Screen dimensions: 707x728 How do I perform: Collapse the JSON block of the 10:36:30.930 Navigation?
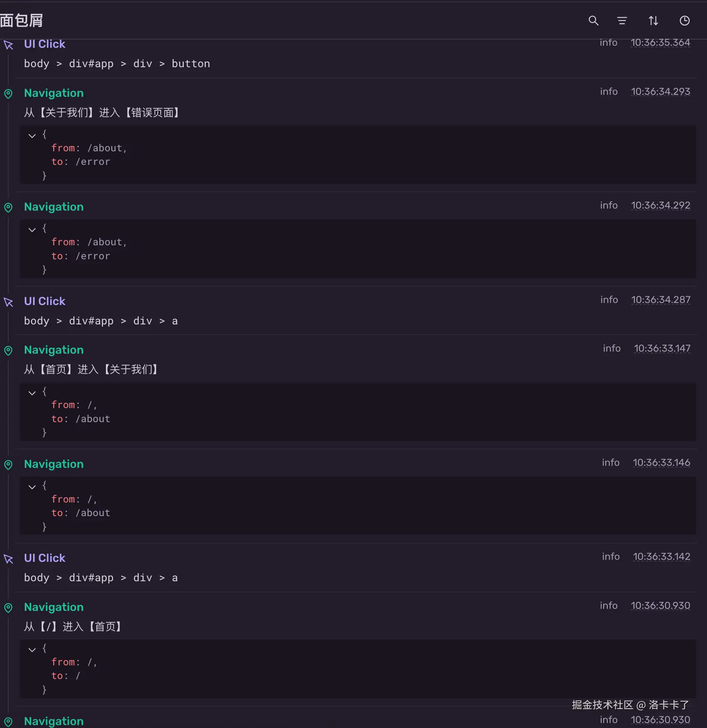[32, 649]
